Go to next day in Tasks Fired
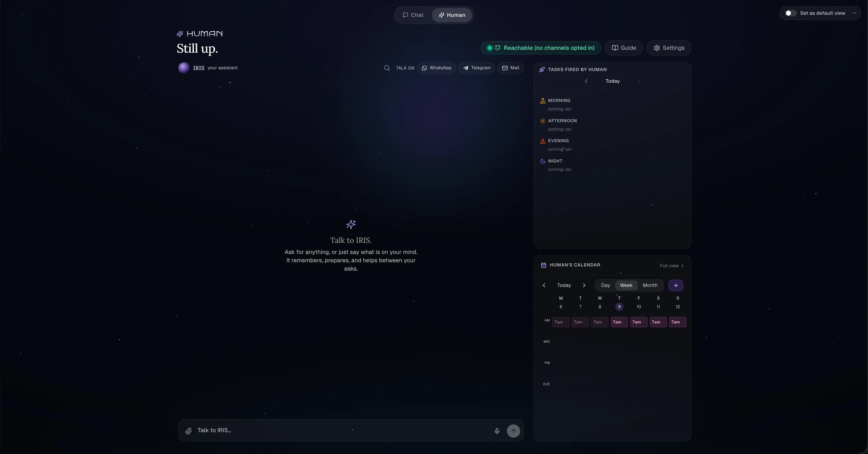868x454 pixels. 639,81
